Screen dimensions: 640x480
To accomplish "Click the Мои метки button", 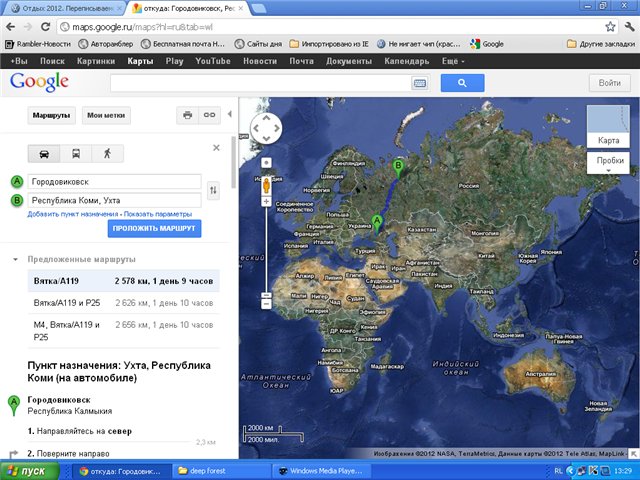I will (x=106, y=115).
